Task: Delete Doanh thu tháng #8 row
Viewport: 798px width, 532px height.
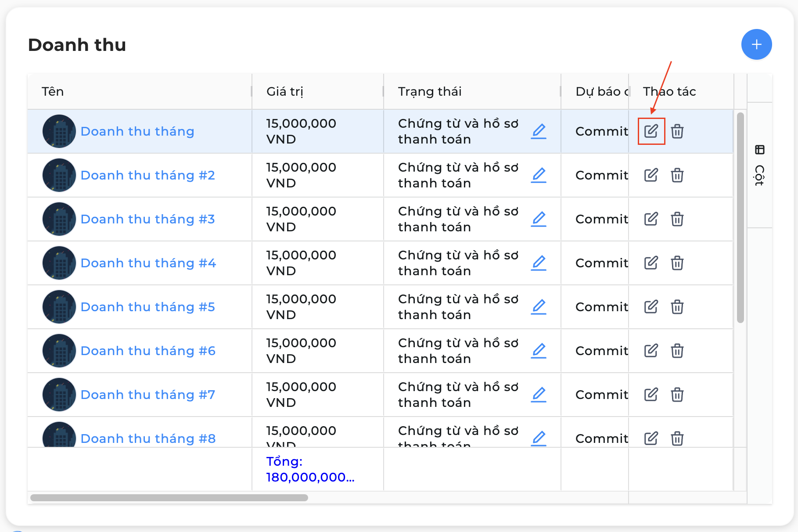Action: pyautogui.click(x=677, y=439)
